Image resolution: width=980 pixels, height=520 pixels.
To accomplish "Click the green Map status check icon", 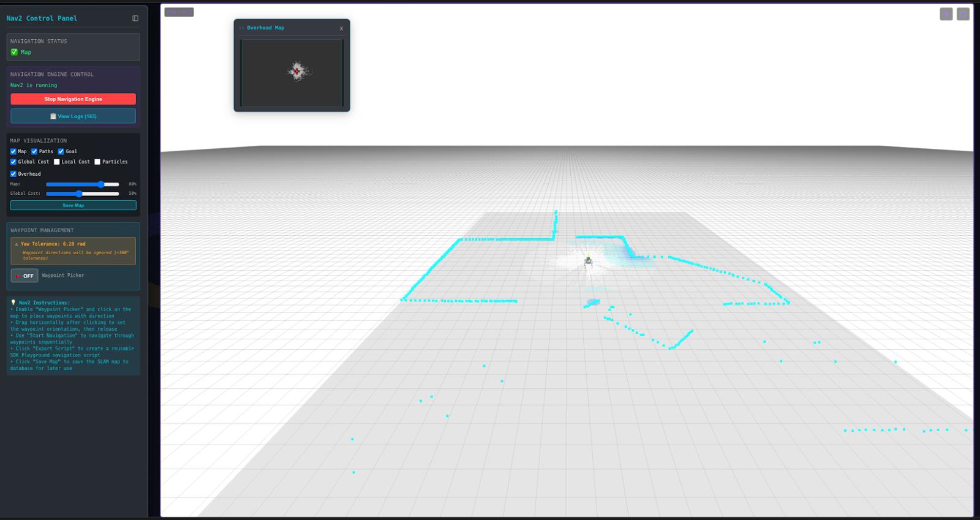I will click(14, 52).
